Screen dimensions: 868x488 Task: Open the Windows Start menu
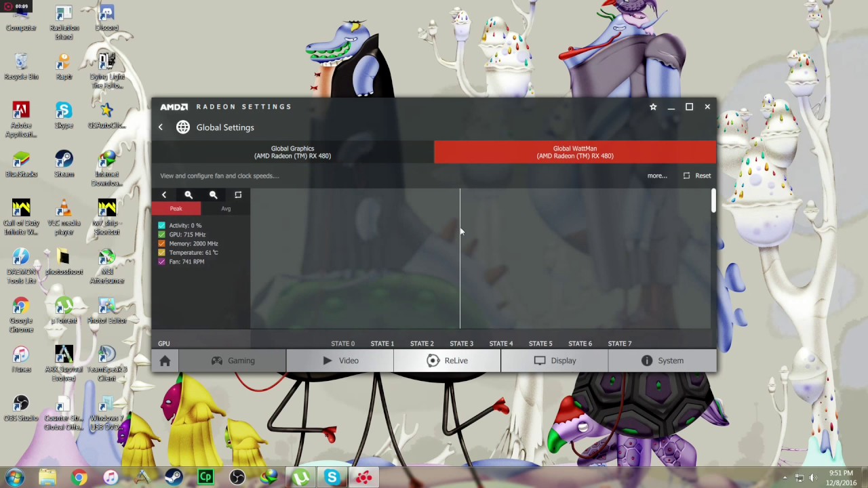pos(15,477)
